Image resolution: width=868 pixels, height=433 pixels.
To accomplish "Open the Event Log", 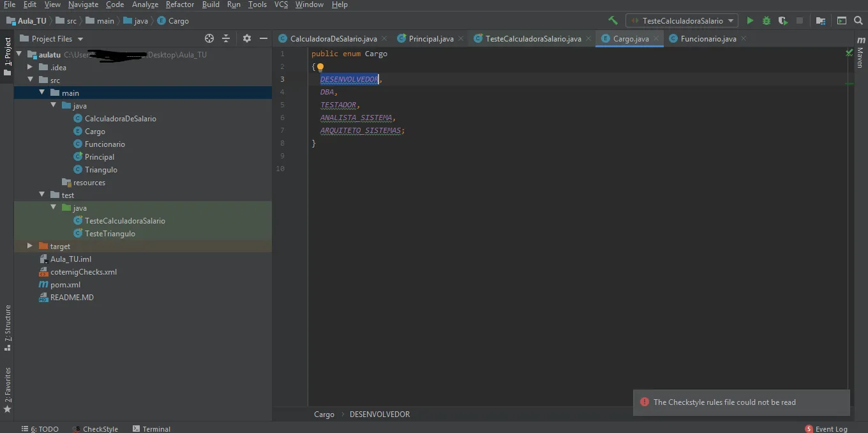I will coord(830,429).
